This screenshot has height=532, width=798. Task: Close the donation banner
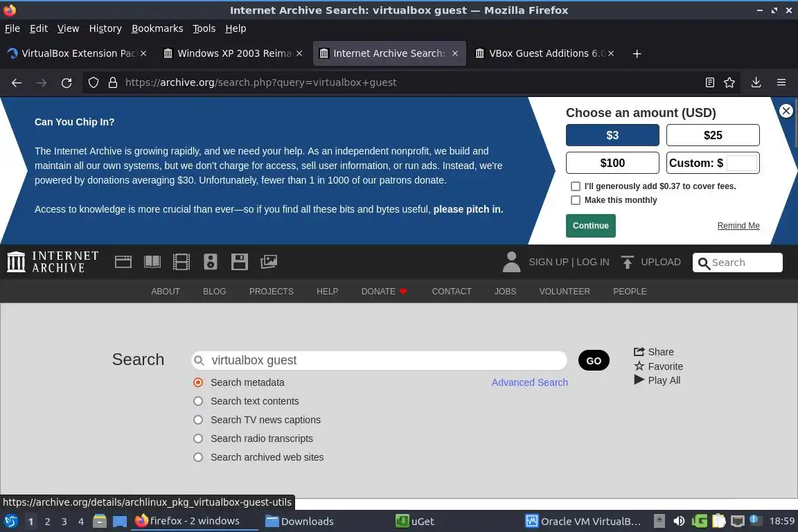(786, 111)
